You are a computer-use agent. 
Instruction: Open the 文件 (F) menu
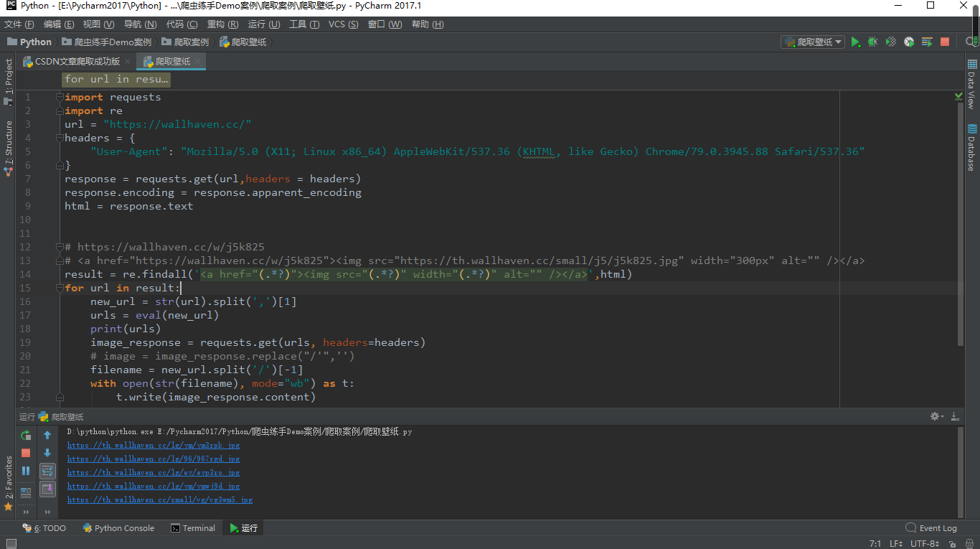point(19,24)
